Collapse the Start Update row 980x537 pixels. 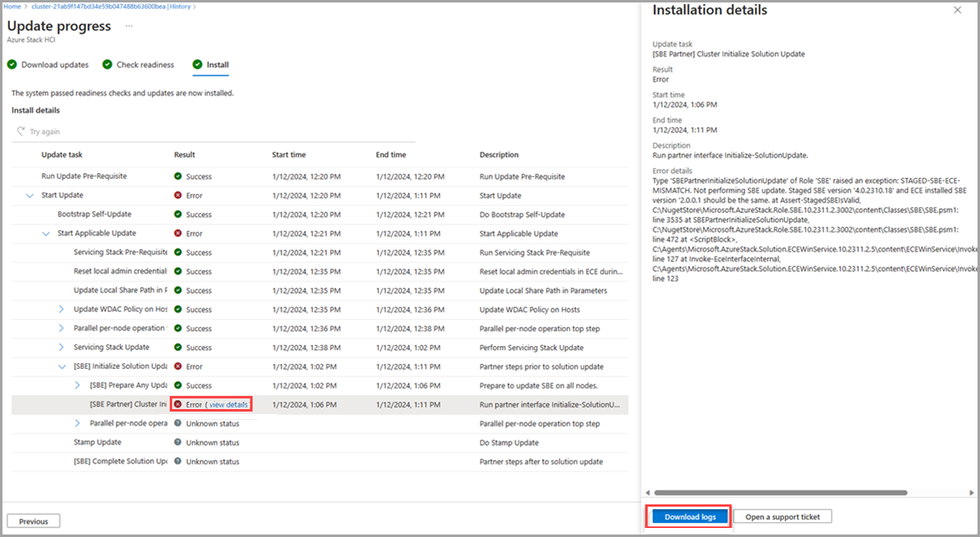[x=30, y=196]
